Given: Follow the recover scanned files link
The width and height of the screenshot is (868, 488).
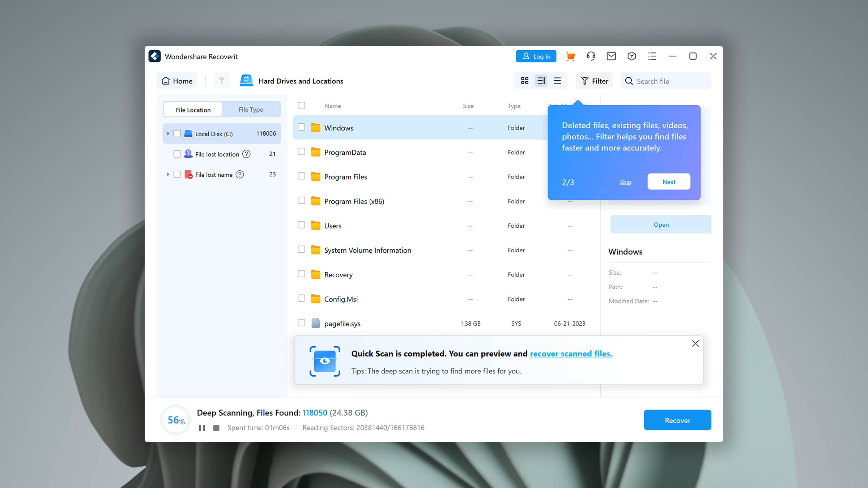Looking at the screenshot, I should (571, 354).
